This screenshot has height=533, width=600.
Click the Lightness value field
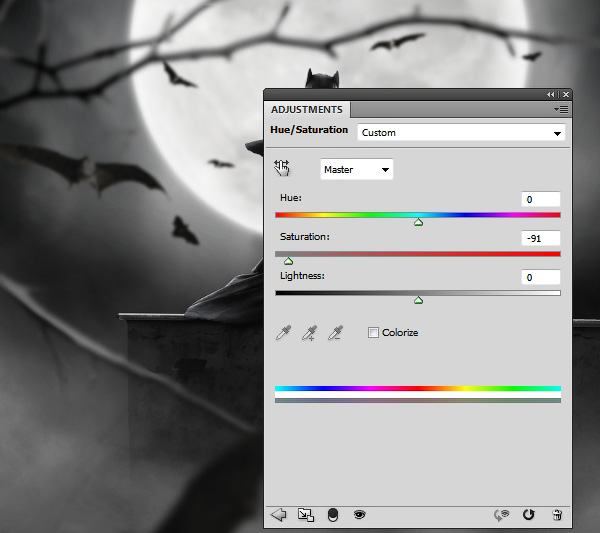point(541,277)
